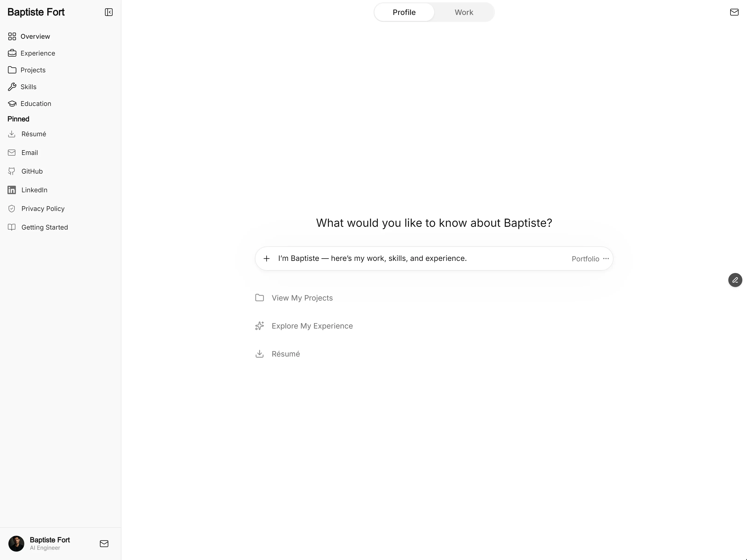The width and height of the screenshot is (747, 560).
Task: Select the Experience briefcase icon
Action: click(x=12, y=53)
